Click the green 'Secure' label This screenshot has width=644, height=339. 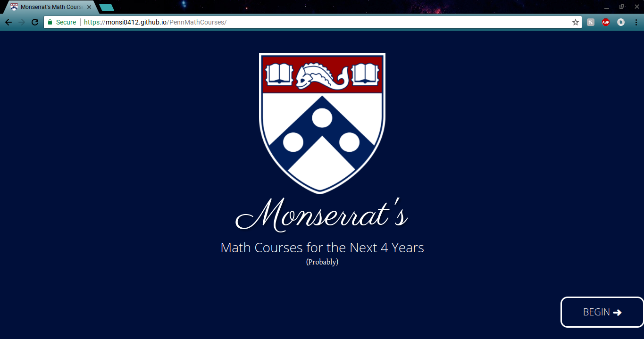tap(66, 22)
